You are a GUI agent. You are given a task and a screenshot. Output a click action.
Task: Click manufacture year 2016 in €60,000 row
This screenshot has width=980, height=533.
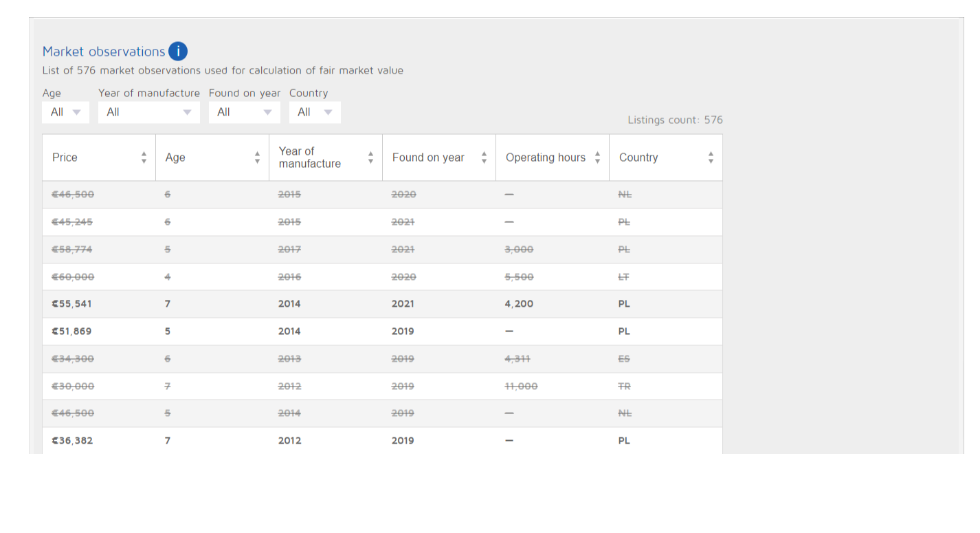(x=289, y=277)
